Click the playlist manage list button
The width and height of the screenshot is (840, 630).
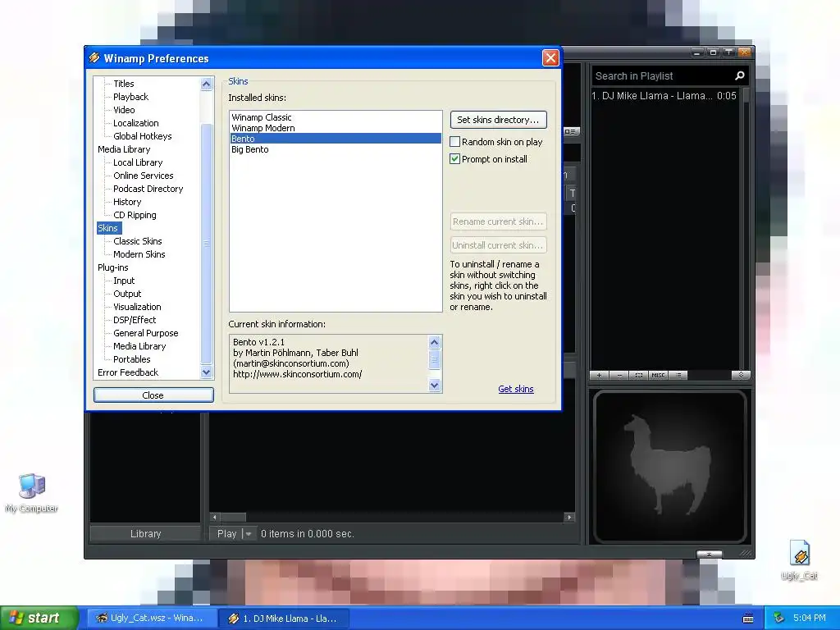point(678,375)
